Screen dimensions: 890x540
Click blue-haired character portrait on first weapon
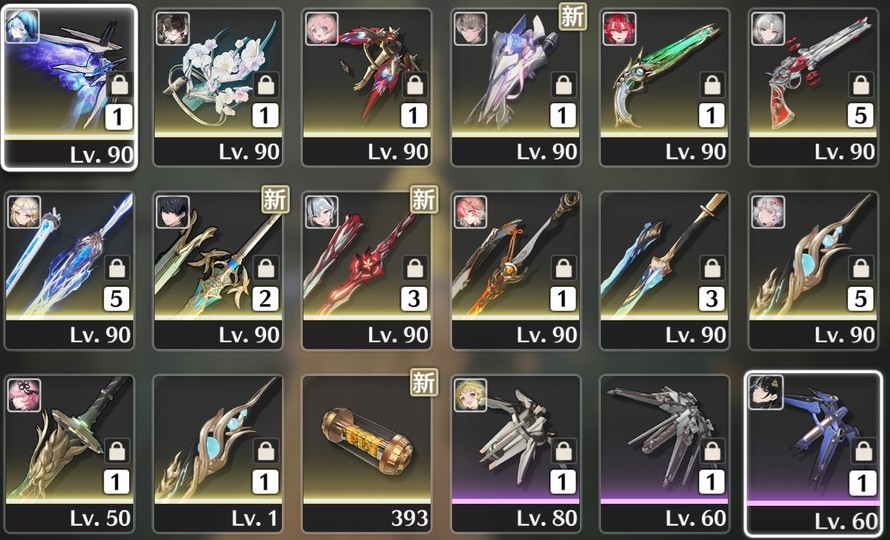[x=22, y=26]
